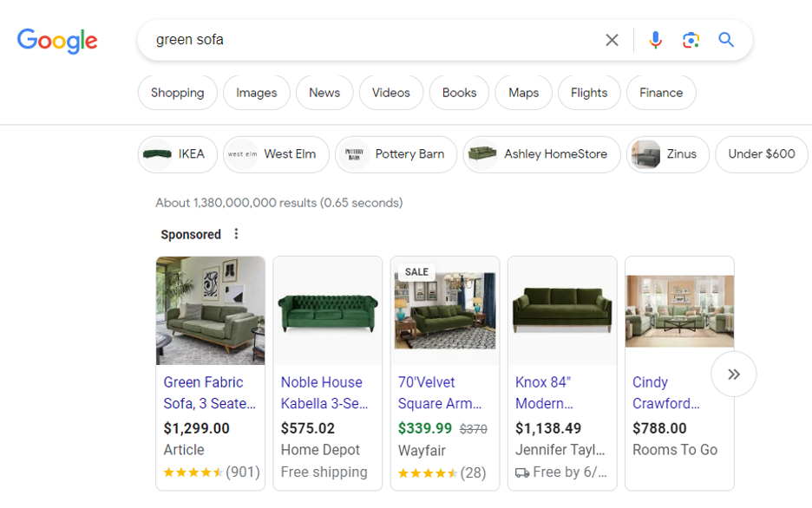812x508 pixels.
Task: Switch to the Shopping tab
Action: (178, 93)
